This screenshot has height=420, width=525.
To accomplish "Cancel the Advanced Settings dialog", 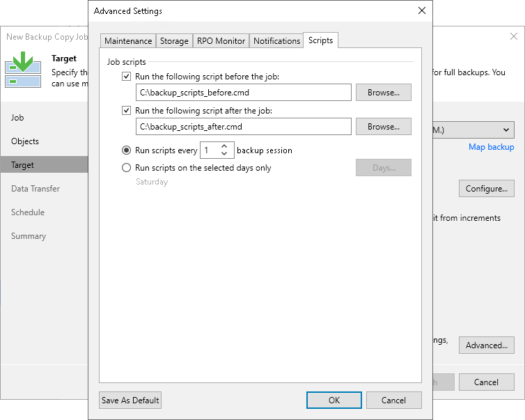I will 394,400.
